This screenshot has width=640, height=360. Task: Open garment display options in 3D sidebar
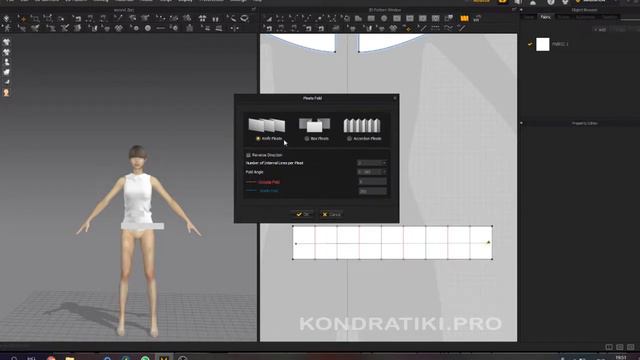[6, 42]
